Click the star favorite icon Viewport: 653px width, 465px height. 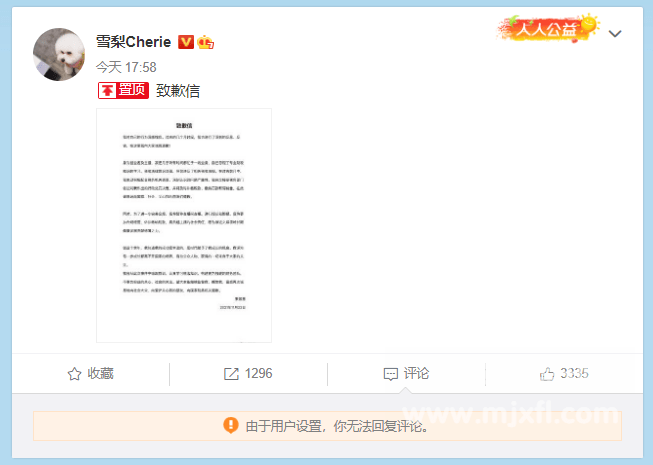(75, 374)
